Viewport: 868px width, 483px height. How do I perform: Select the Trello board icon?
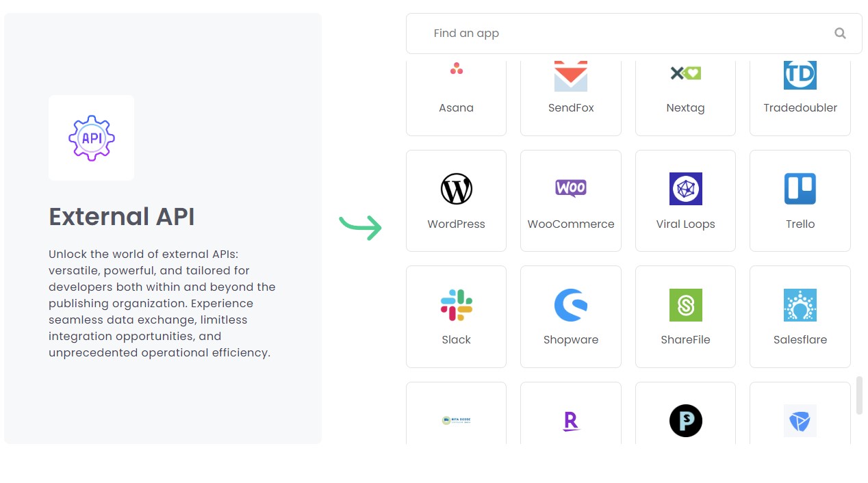(x=800, y=189)
